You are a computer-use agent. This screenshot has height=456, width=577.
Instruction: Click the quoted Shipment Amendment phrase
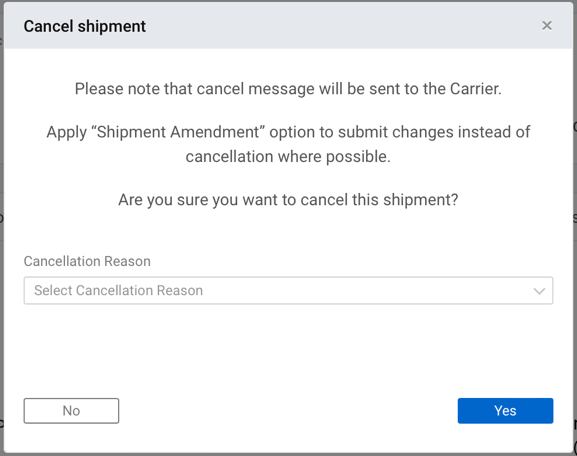pyautogui.click(x=180, y=132)
